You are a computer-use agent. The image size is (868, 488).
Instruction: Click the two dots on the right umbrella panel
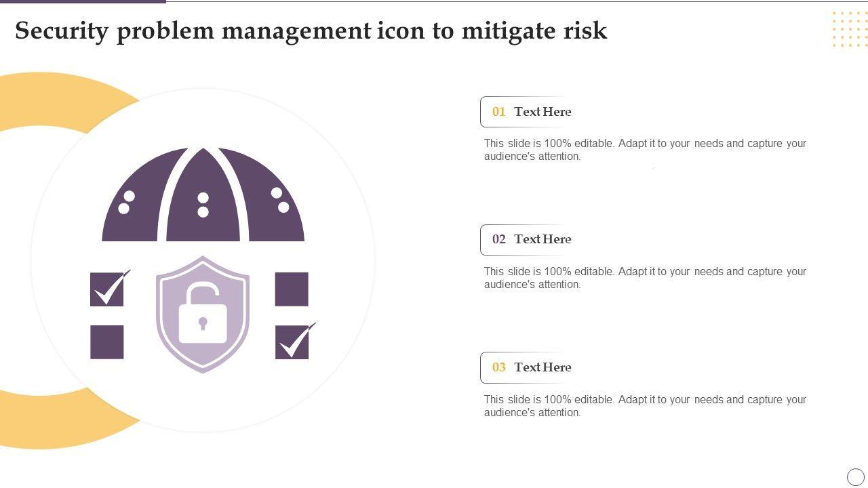[x=279, y=201]
